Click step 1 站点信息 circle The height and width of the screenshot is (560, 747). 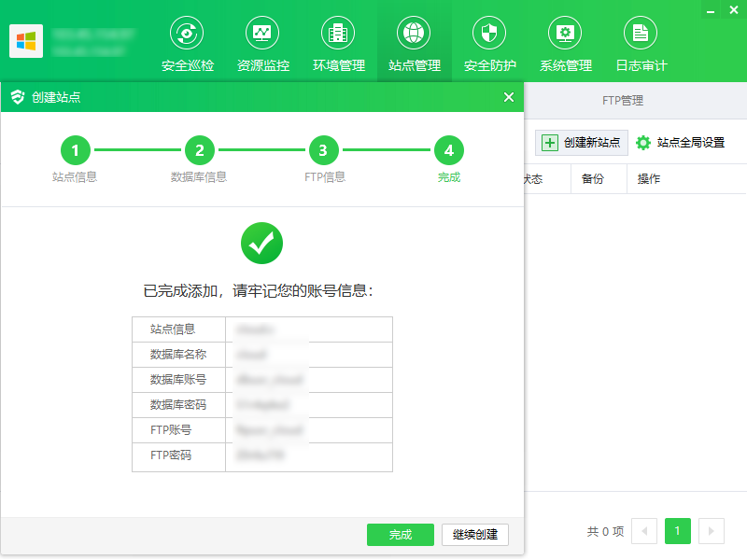pyautogui.click(x=76, y=150)
